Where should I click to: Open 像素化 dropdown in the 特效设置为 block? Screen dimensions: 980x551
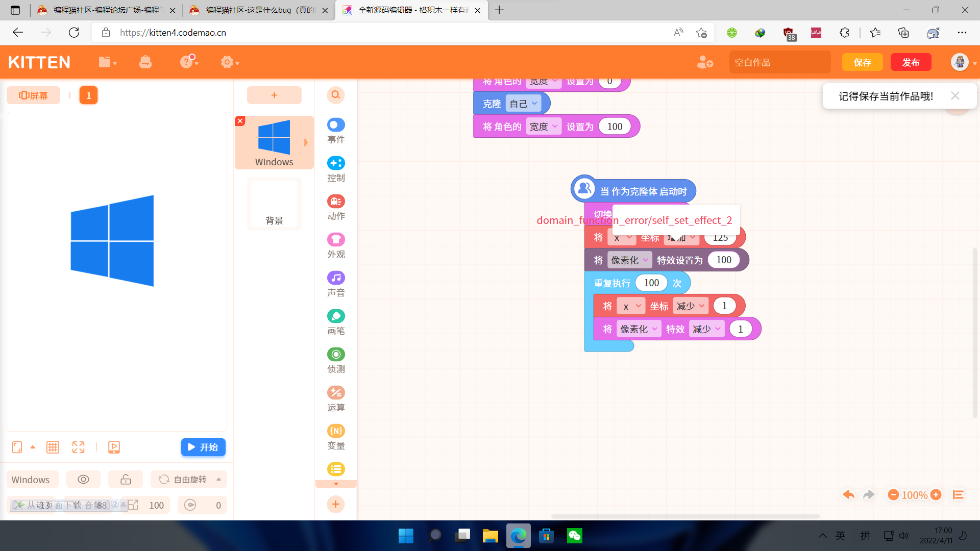click(x=629, y=260)
